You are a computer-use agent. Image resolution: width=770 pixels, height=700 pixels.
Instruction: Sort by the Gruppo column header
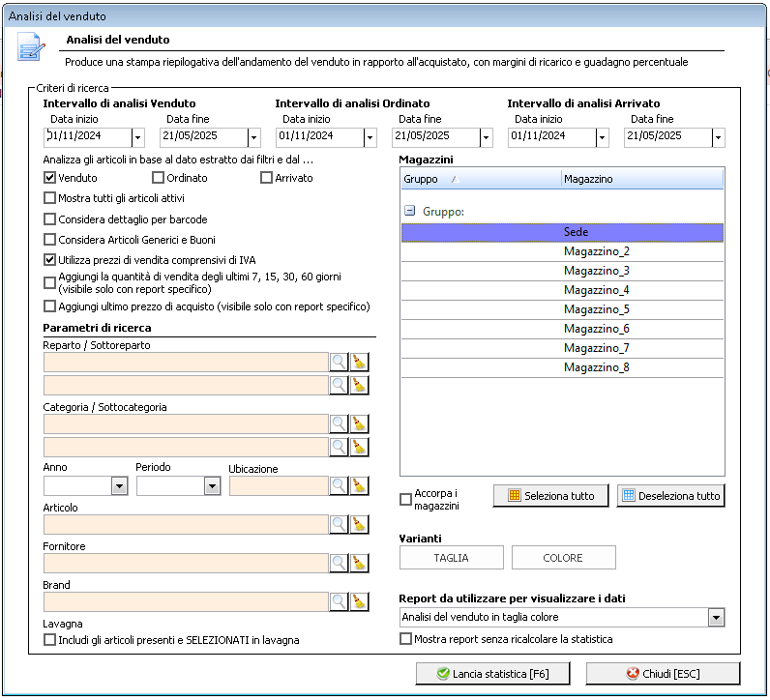point(481,179)
